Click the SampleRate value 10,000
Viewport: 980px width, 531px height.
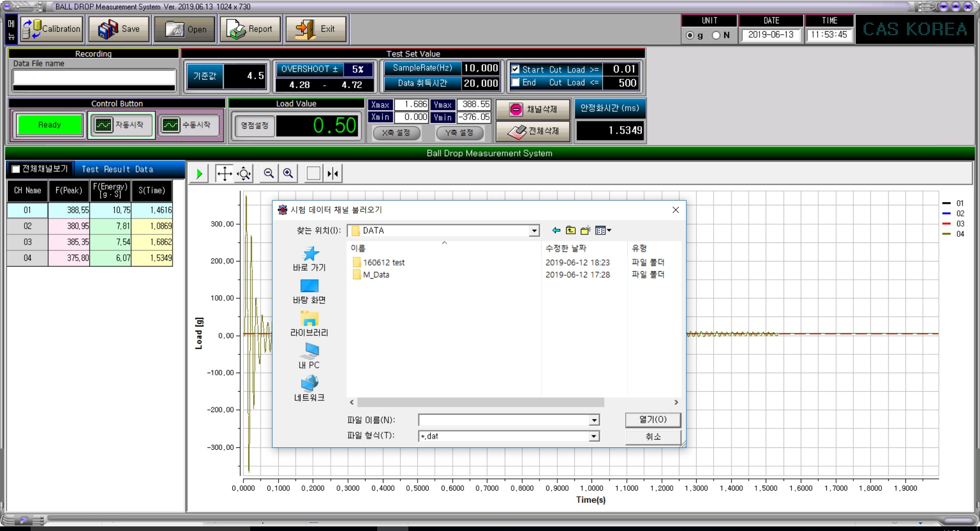point(480,68)
